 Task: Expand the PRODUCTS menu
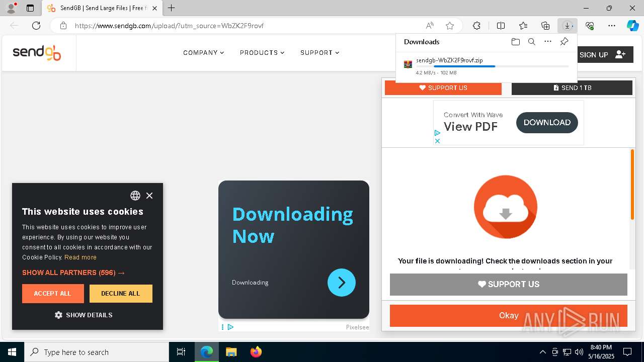click(x=262, y=53)
